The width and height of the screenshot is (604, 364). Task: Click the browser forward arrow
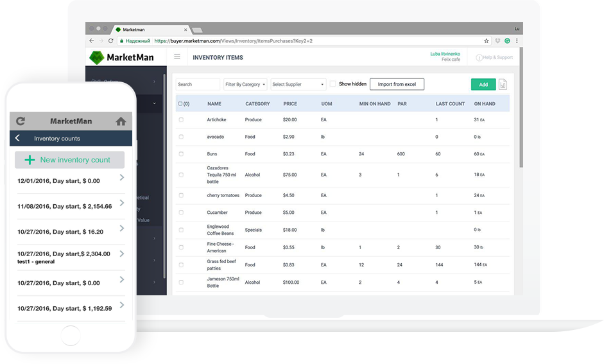pos(101,41)
